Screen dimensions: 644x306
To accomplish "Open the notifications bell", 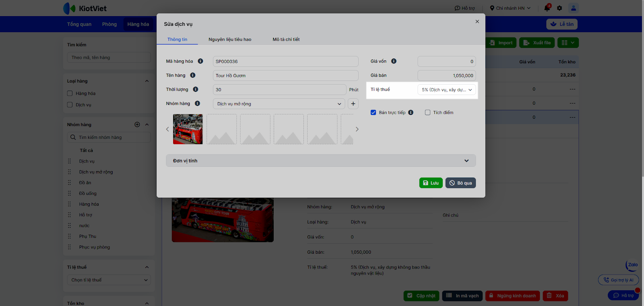I will tap(547, 8).
